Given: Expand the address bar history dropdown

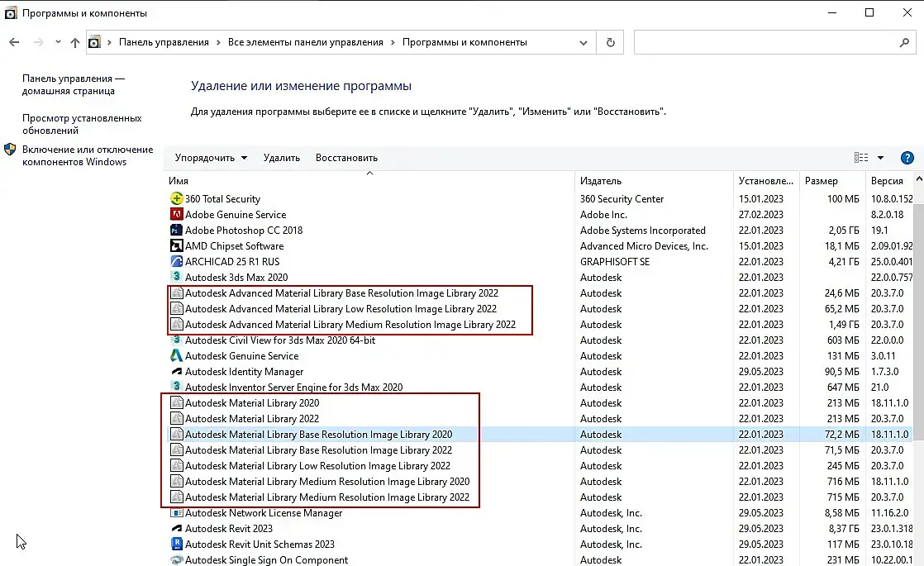Looking at the screenshot, I should 583,42.
